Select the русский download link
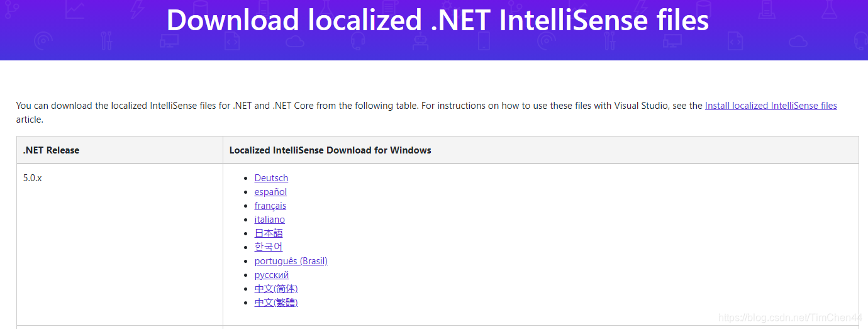This screenshot has width=868, height=329. point(272,275)
